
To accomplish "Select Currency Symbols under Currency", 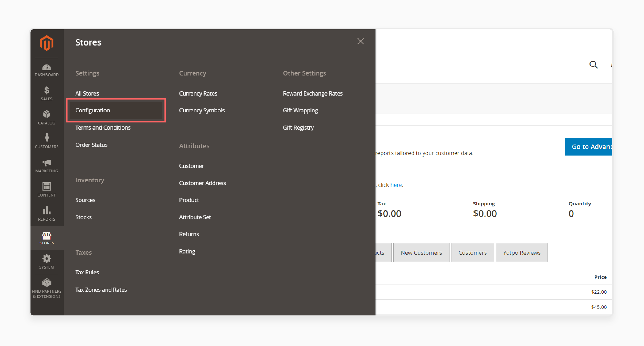I will click(x=202, y=110).
